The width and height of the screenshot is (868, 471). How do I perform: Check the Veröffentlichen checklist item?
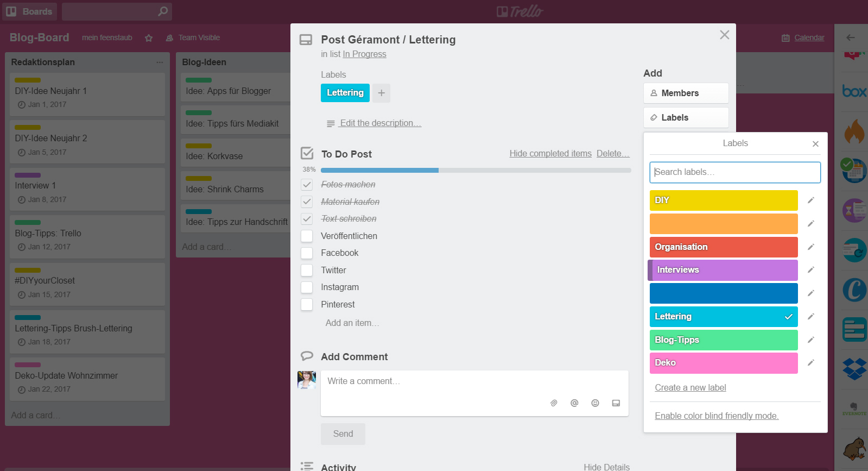pos(307,236)
